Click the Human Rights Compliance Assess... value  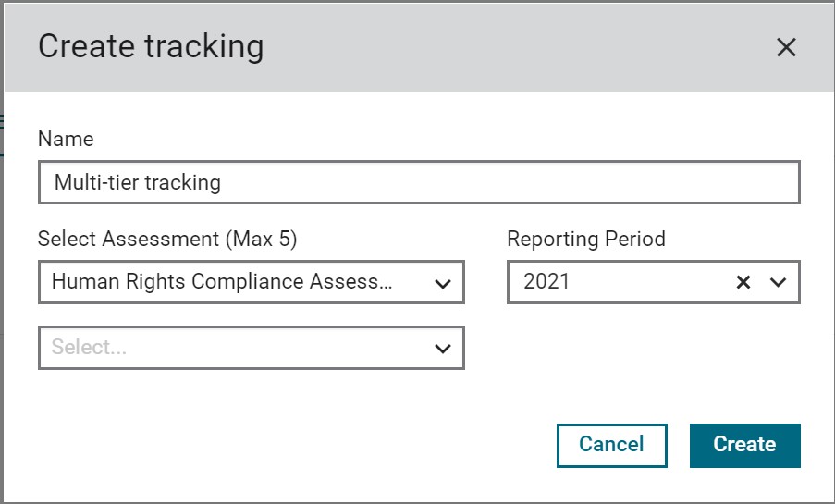pyautogui.click(x=222, y=281)
